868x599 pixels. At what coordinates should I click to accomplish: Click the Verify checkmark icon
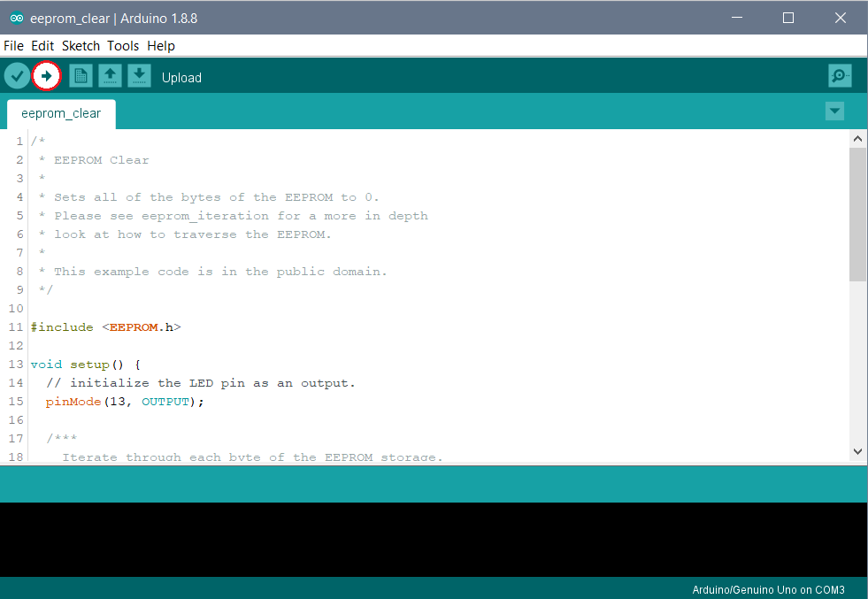17,77
